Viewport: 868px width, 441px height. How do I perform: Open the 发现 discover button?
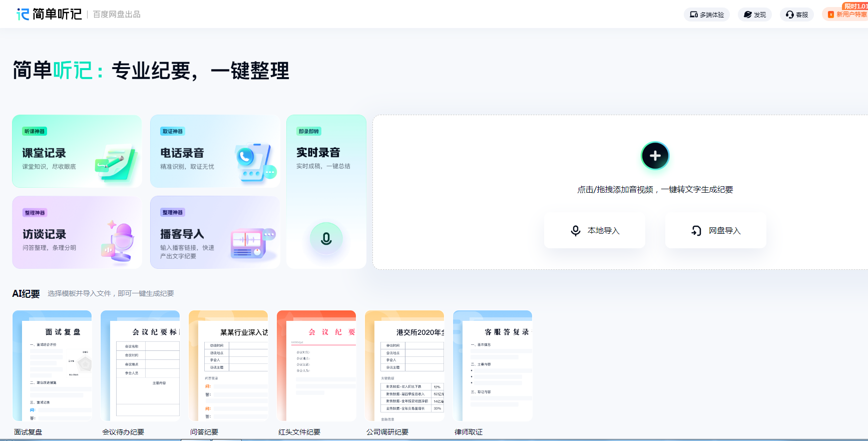point(755,15)
